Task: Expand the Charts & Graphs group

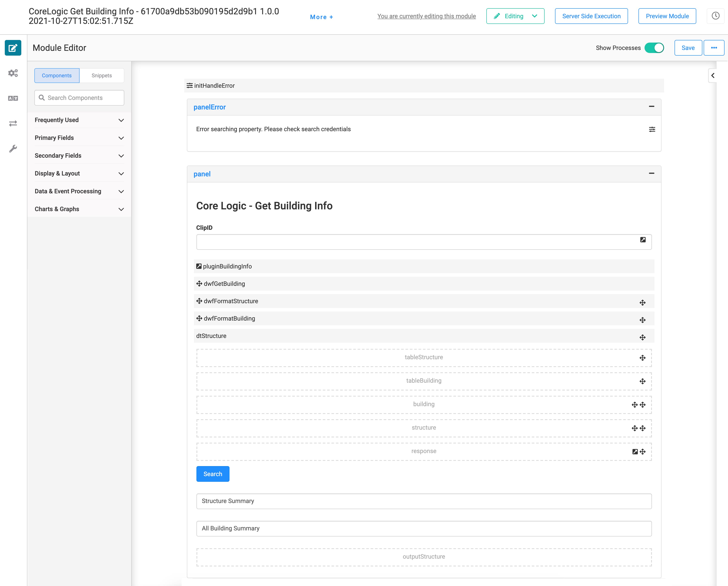Action: pyautogui.click(x=79, y=209)
